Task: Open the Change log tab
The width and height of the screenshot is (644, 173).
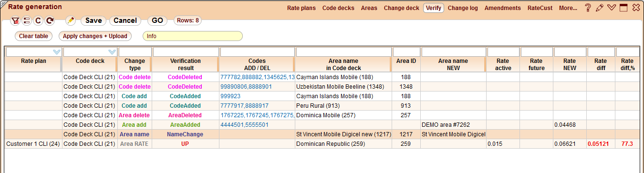Action: coord(463,8)
